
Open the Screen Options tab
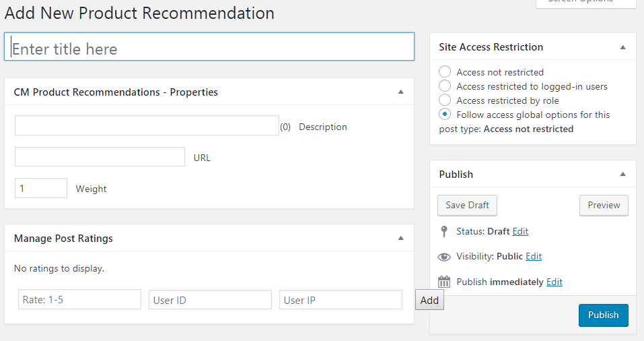click(585, 2)
